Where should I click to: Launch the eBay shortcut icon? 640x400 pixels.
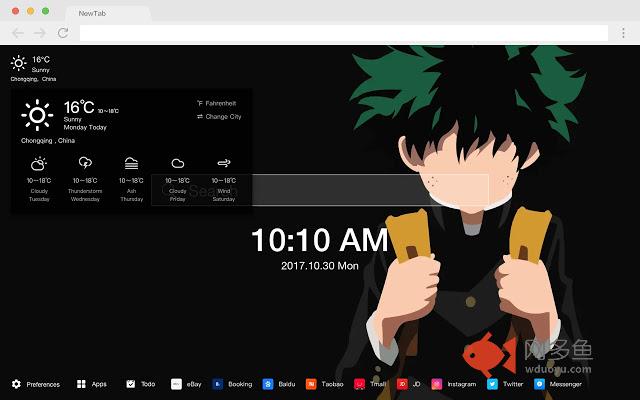176,384
